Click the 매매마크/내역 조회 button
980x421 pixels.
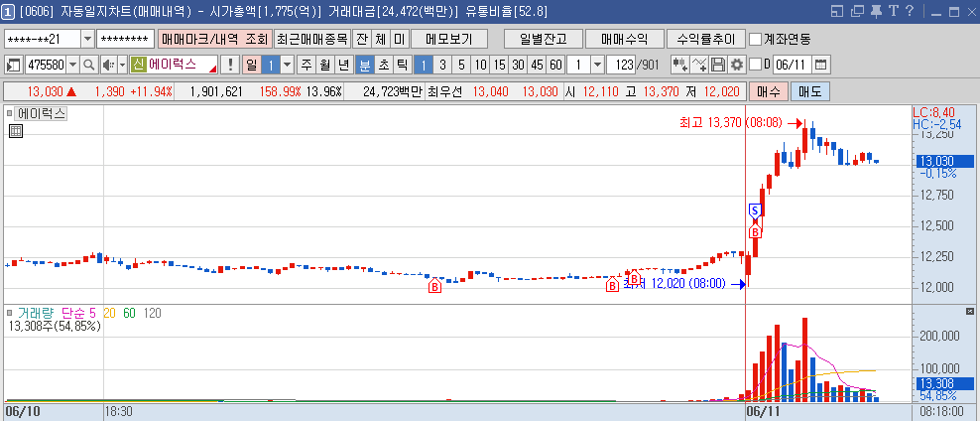click(x=215, y=39)
